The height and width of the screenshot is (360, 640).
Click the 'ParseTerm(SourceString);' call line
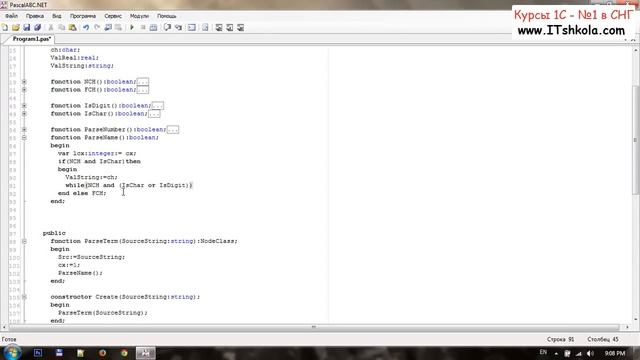103,313
